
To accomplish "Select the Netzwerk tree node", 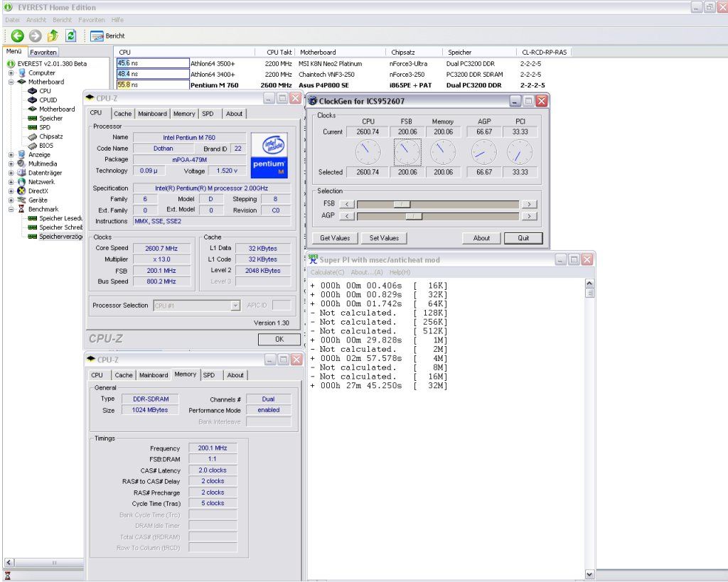I will tap(41, 182).
